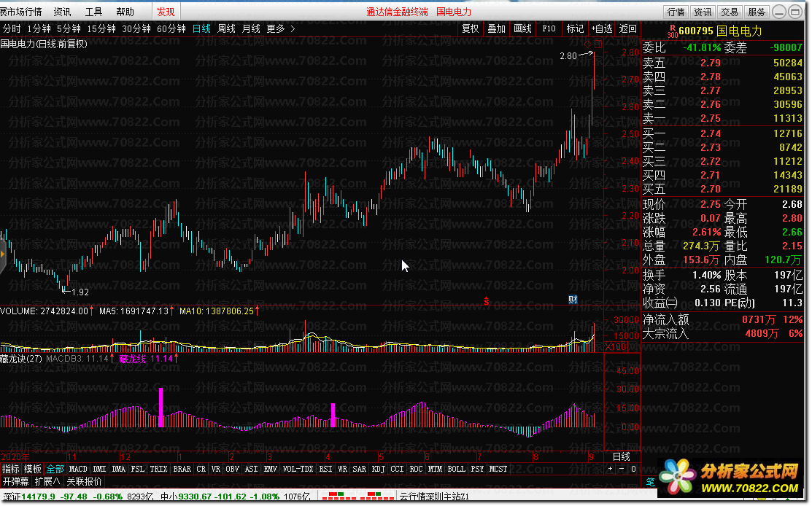The width and height of the screenshot is (812, 506).
Task: Expand the 扩展∧ panel
Action: (x=47, y=482)
